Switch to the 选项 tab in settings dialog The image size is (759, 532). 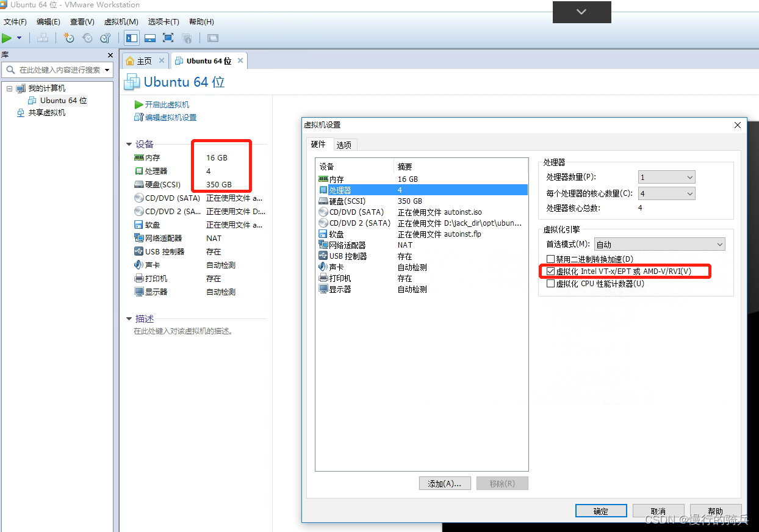pyautogui.click(x=344, y=145)
